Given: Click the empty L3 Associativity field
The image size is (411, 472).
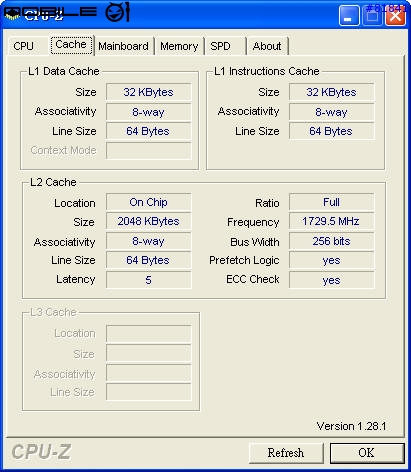Looking at the screenshot, I should pos(148,373).
